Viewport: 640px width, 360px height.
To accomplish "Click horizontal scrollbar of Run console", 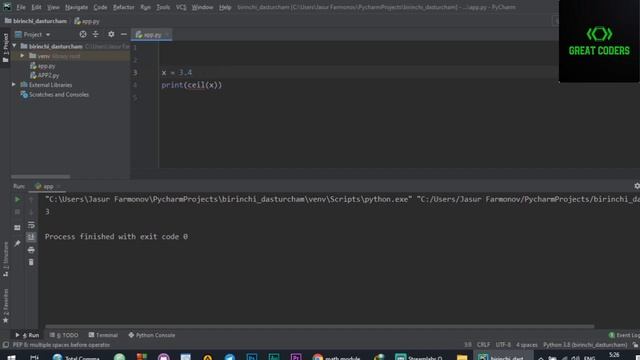I will point(320,327).
